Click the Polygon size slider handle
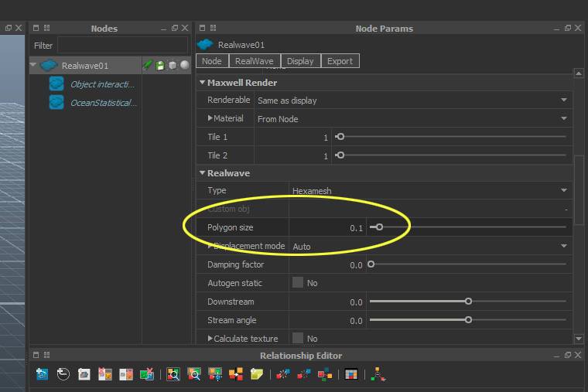The image size is (588, 392). pos(380,227)
